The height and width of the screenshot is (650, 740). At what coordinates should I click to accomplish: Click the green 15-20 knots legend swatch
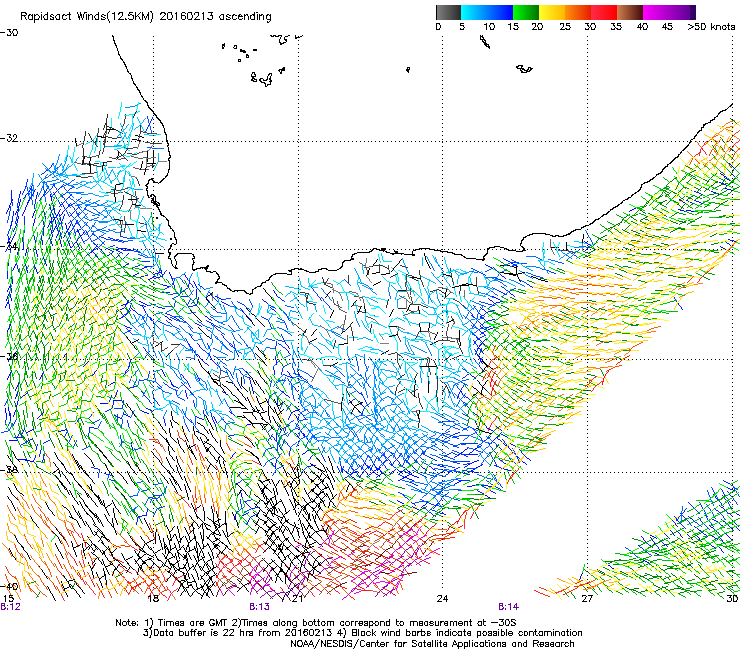526,12
